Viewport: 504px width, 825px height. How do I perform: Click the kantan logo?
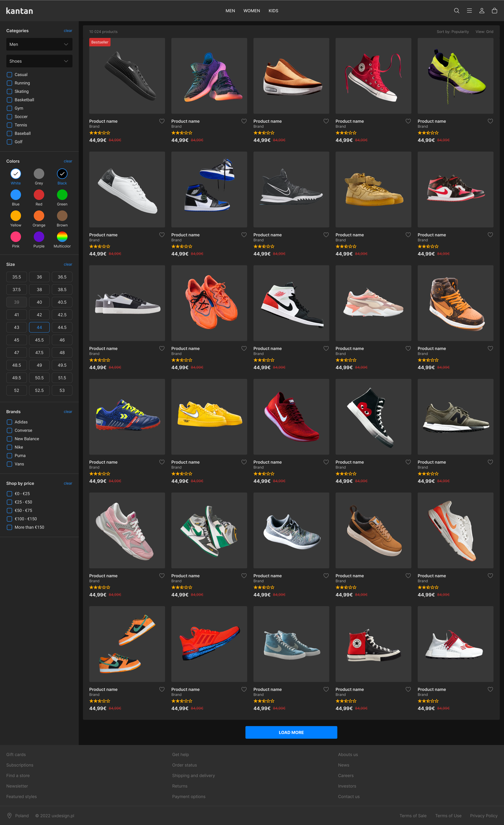pyautogui.click(x=19, y=11)
